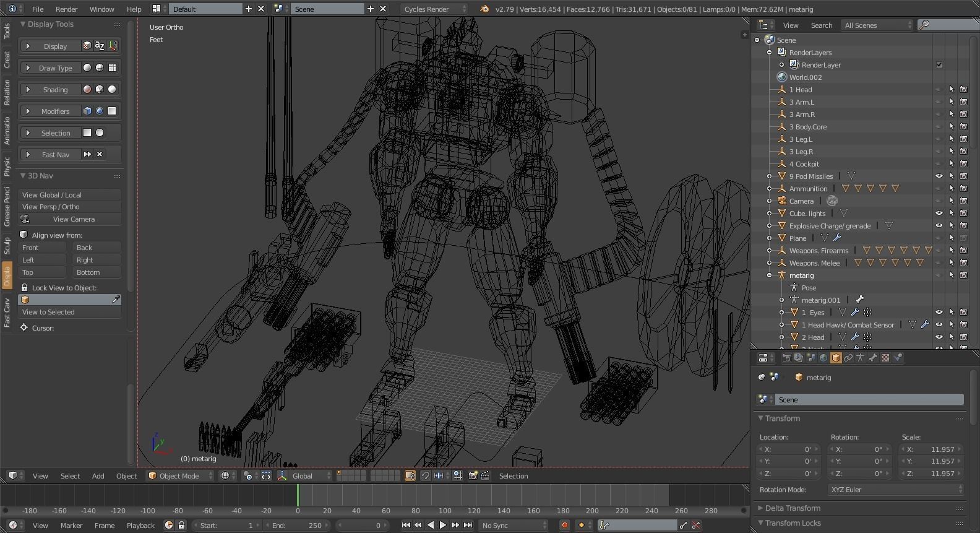Switch to the Physic sidebar tab

(7, 166)
